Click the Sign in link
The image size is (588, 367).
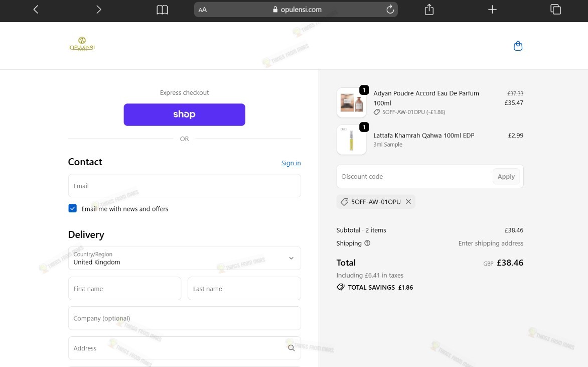tap(291, 163)
